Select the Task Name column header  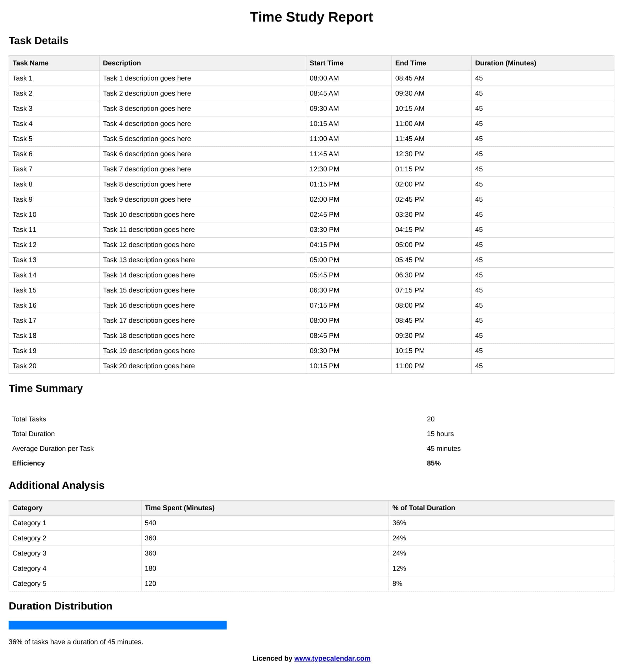pos(30,63)
